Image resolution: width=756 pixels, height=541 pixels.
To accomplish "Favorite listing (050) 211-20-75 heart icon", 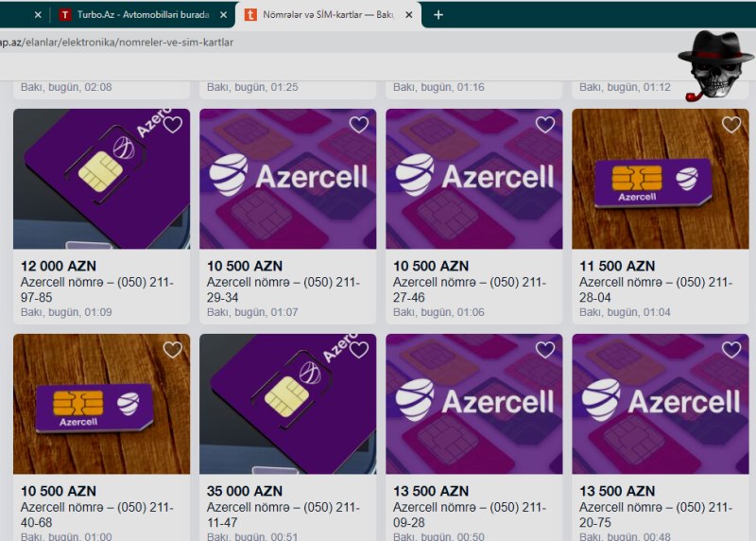I will (x=730, y=350).
